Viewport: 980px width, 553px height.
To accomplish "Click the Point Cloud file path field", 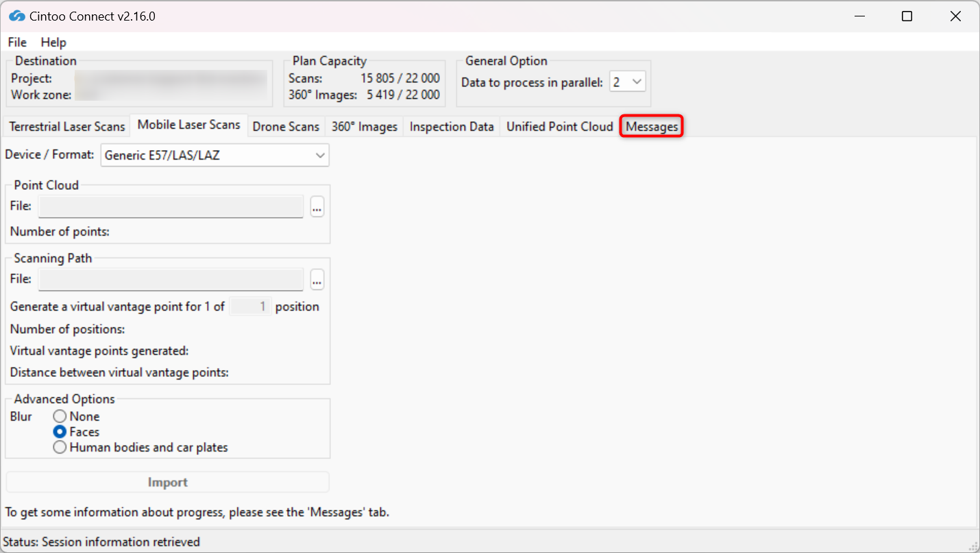I will 171,206.
